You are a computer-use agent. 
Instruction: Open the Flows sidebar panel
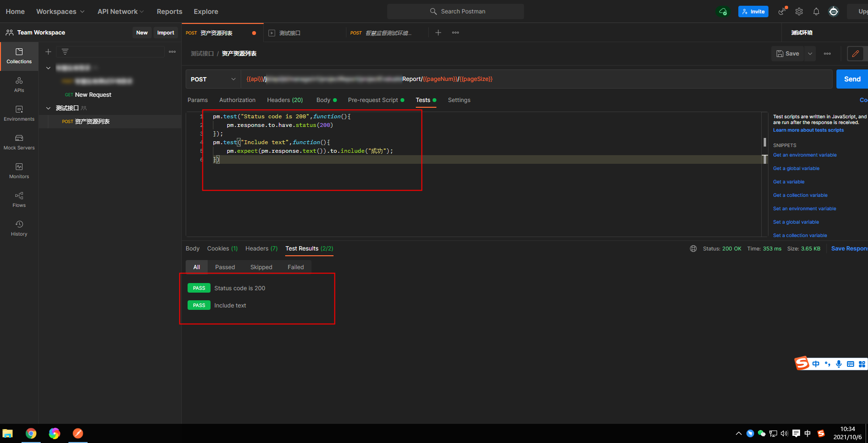point(19,200)
